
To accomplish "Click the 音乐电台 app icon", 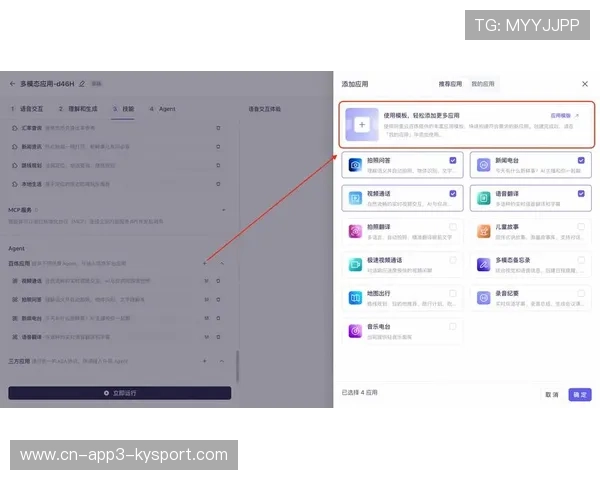I will [x=355, y=331].
